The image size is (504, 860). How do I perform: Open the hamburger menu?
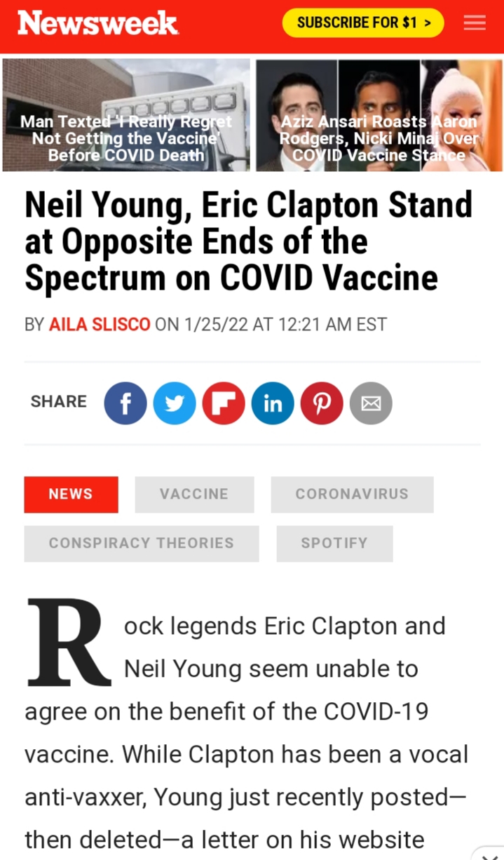[x=475, y=23]
